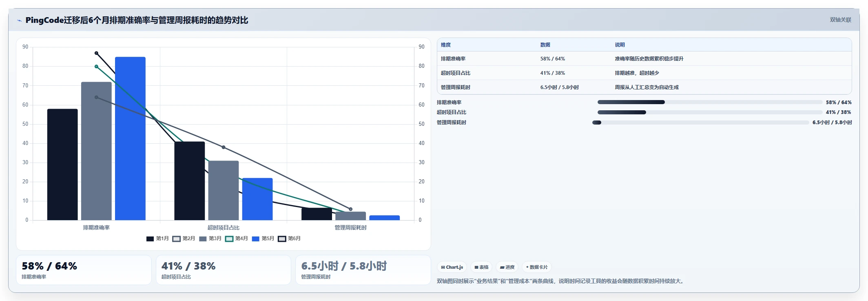The height and width of the screenshot is (301, 868).
Task: Click the gray bar in 排期准确率 group
Action: [96, 151]
